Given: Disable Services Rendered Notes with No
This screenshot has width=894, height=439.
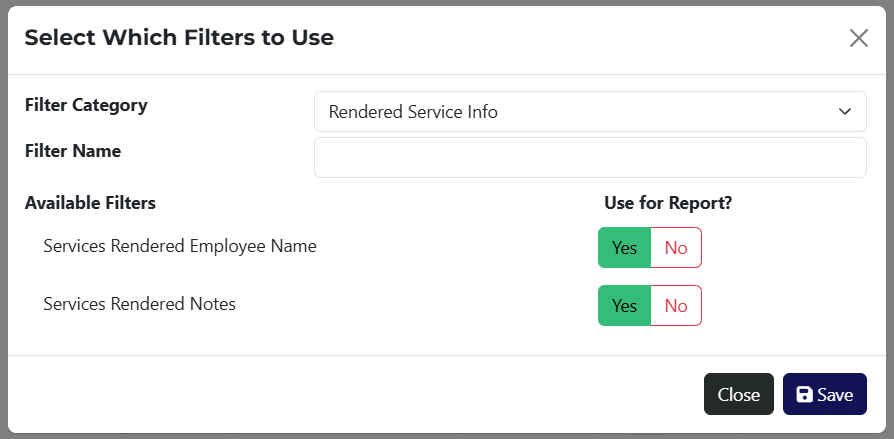Looking at the screenshot, I should [x=676, y=306].
